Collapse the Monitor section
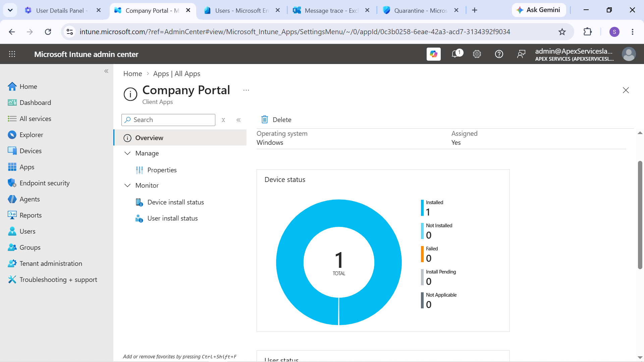 pos(127,185)
